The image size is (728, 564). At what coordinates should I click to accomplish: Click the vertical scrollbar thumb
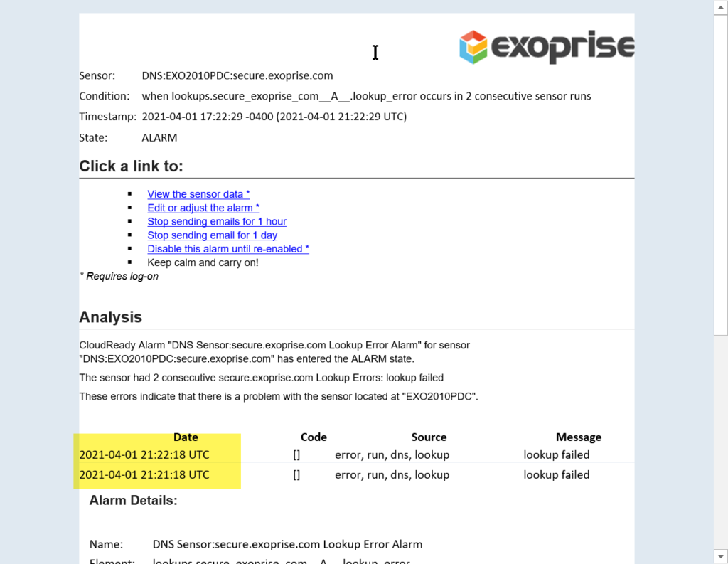[x=721, y=175]
